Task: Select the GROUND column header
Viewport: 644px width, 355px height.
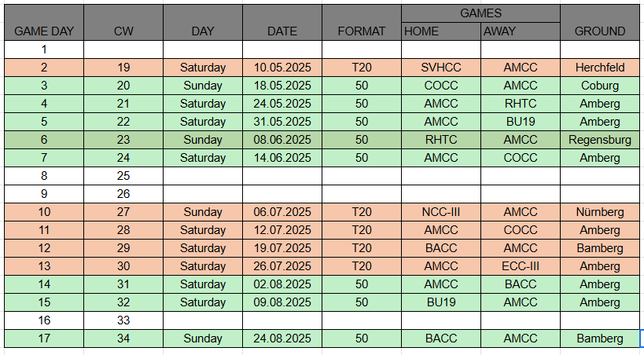Action: point(600,31)
